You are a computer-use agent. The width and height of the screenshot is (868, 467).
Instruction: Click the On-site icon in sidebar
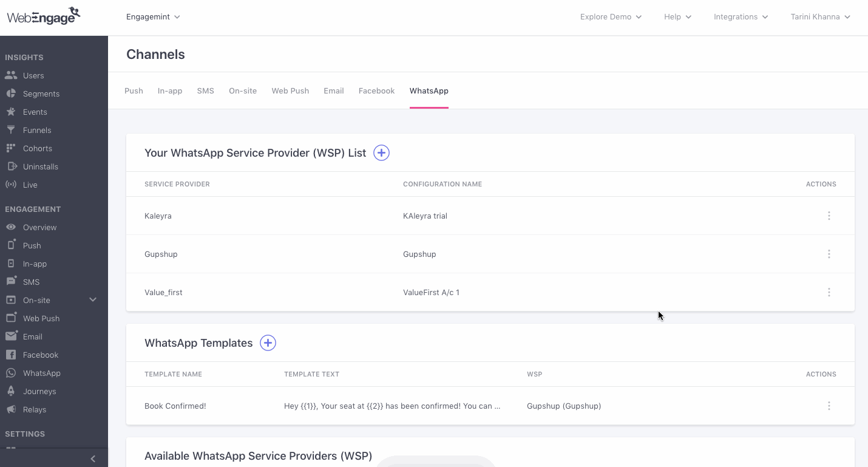click(11, 300)
